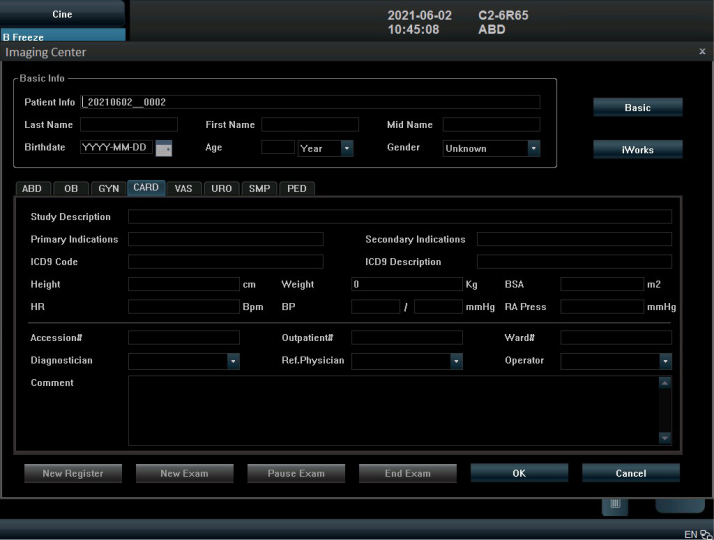Click the network status icon in status bar
This screenshot has width=714, height=540.
[x=705, y=534]
